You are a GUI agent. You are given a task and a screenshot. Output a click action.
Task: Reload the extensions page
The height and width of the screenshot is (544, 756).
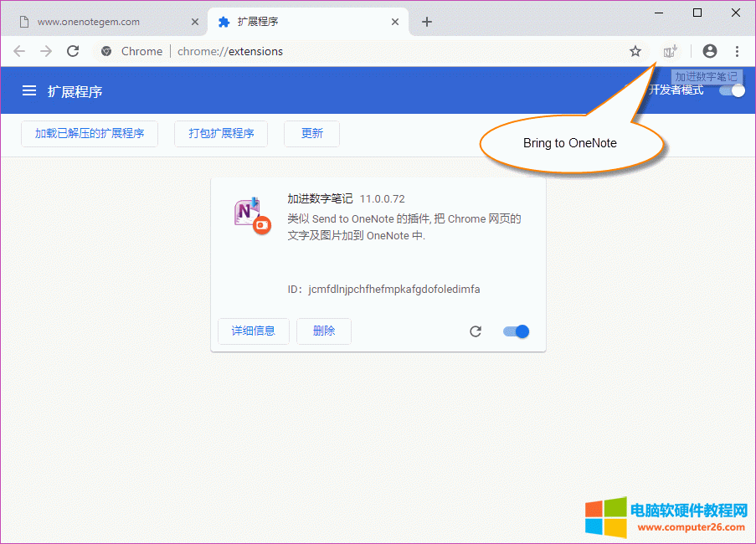coord(73,51)
